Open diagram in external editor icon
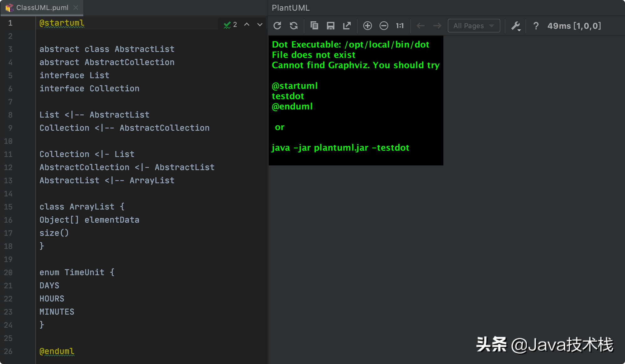This screenshot has width=625, height=364. pyautogui.click(x=347, y=26)
